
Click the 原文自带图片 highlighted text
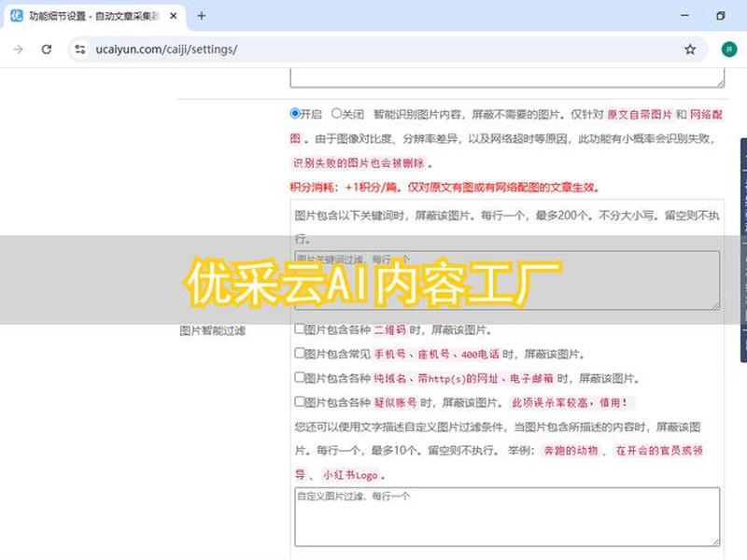[640, 114]
